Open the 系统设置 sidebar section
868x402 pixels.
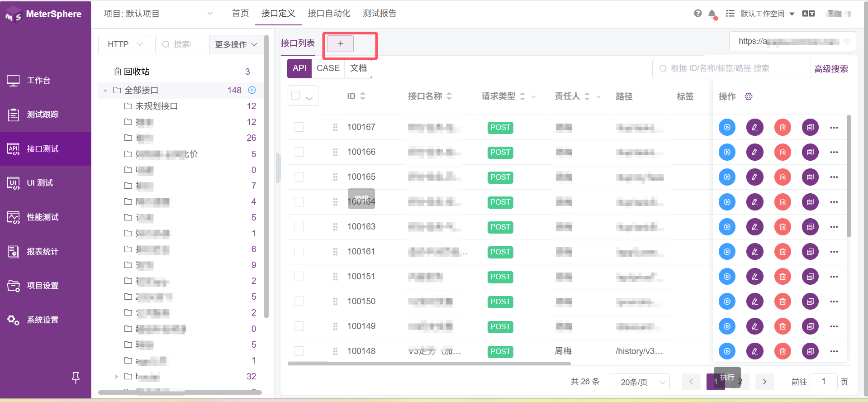[45, 320]
